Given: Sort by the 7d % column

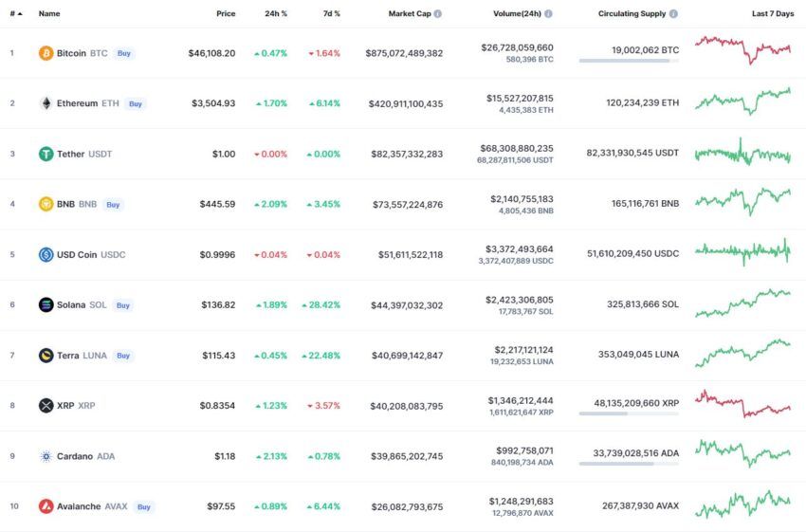Looking at the screenshot, I should (x=332, y=14).
